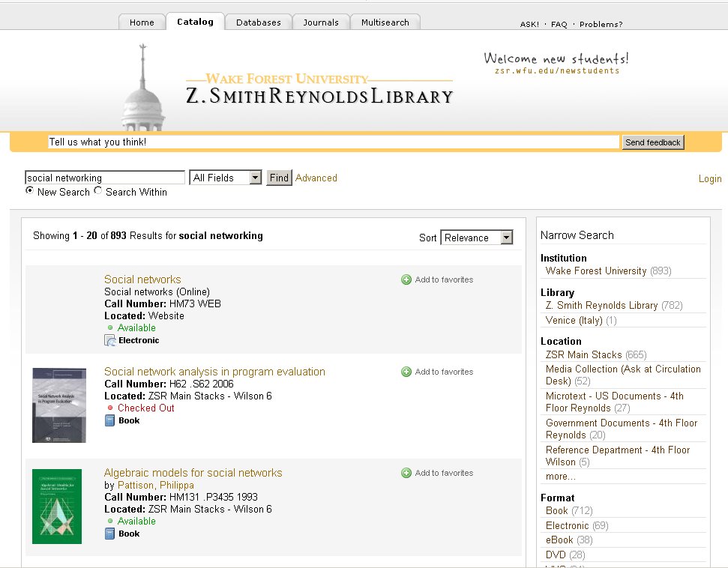Viewport: 728px width, 568px height.
Task: Open the Sort Relevance dropdown
Action: (476, 238)
